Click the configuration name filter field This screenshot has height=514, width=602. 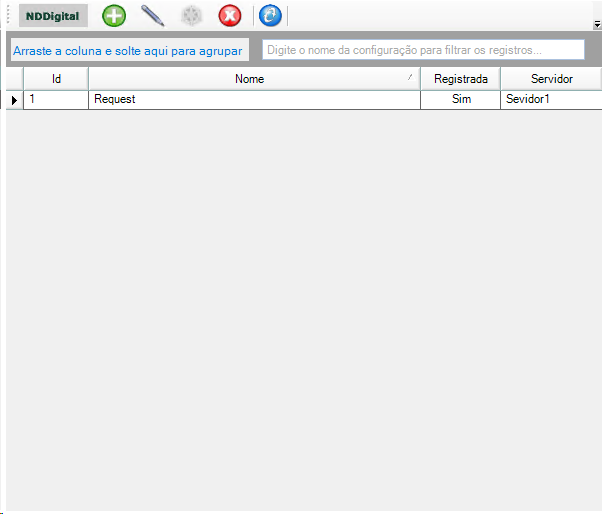pyautogui.click(x=423, y=50)
